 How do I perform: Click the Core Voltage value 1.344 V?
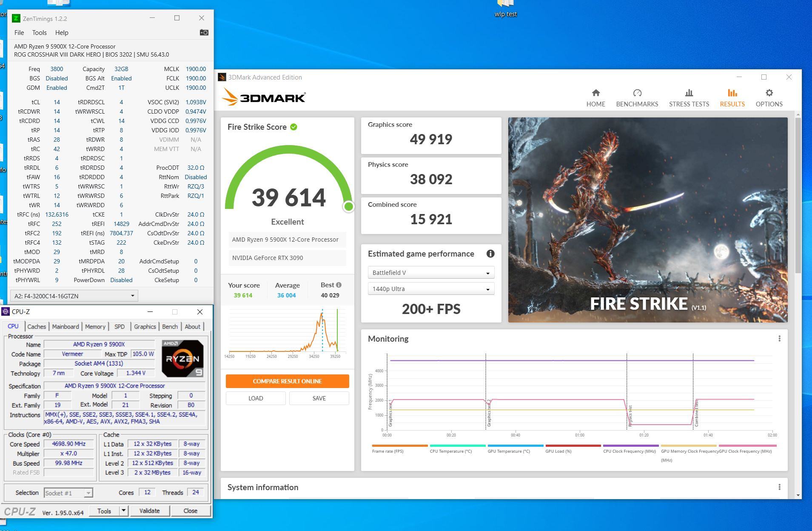(136, 373)
